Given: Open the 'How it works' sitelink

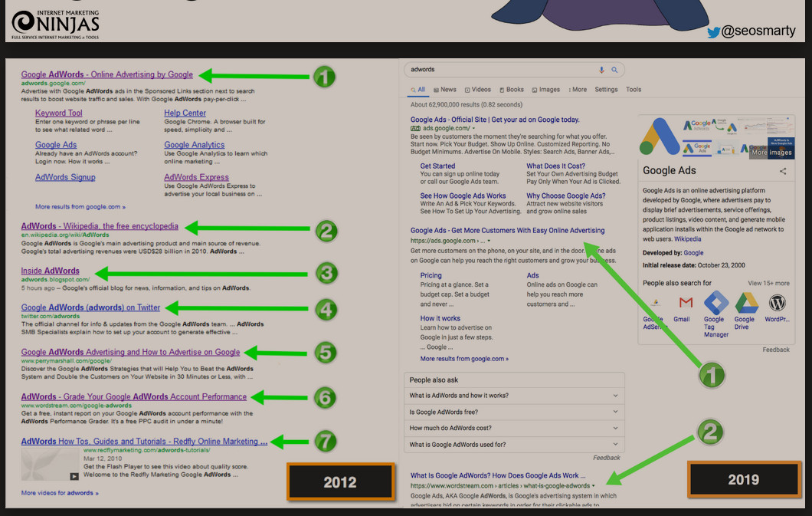Looking at the screenshot, I should pyautogui.click(x=440, y=319).
